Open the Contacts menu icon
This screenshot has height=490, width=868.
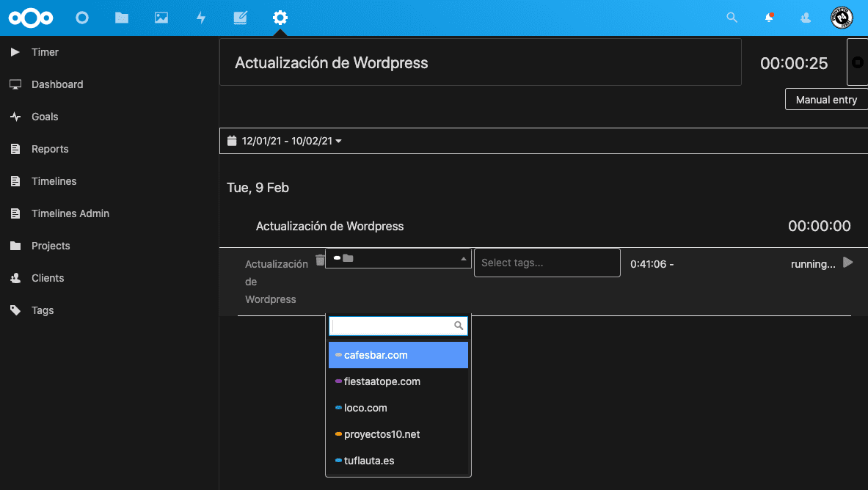coord(806,18)
